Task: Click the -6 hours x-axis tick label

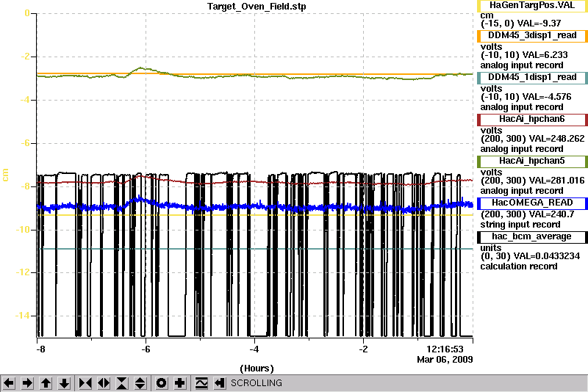Action: [146, 349]
